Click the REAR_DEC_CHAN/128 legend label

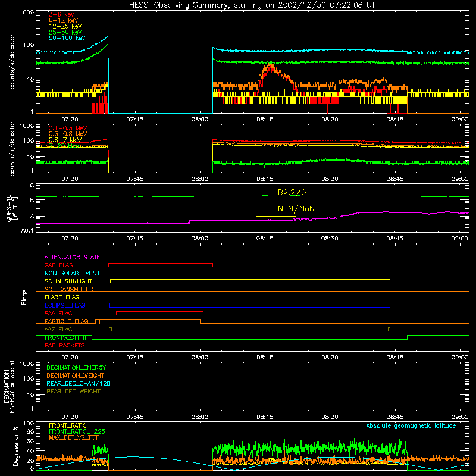point(79,383)
